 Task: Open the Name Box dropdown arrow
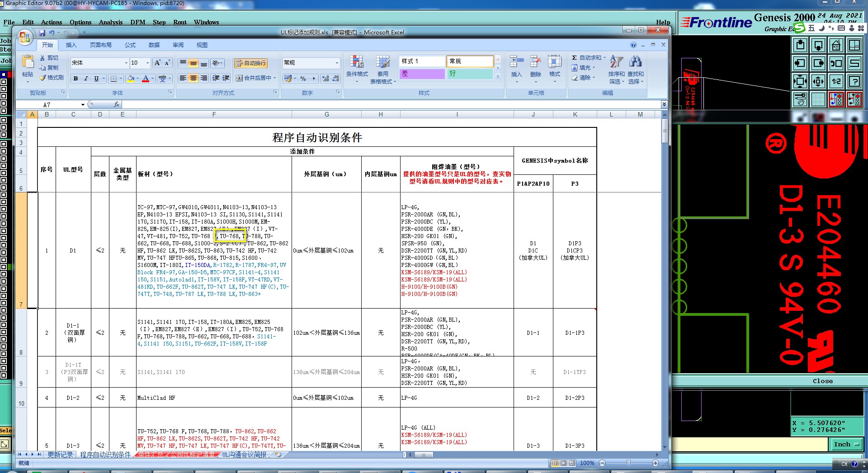click(x=83, y=105)
